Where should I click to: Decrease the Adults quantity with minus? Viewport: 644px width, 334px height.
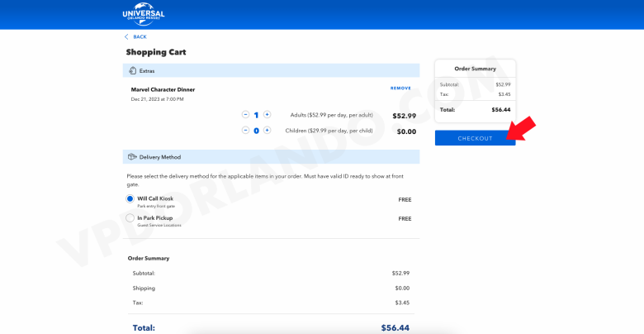[245, 114]
